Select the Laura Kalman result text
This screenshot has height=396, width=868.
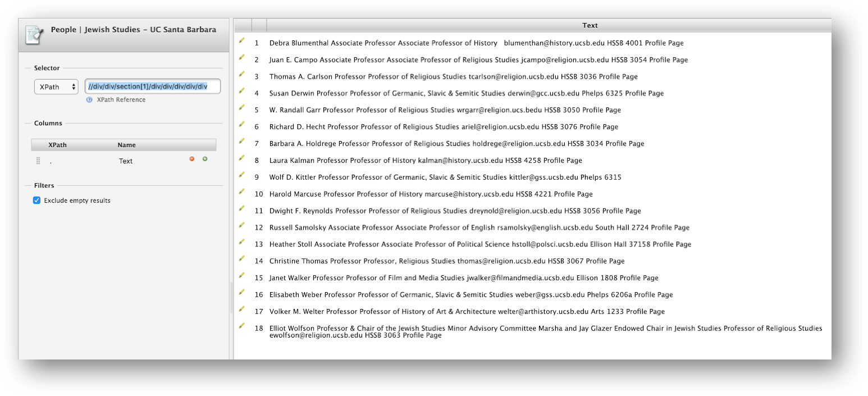point(426,161)
